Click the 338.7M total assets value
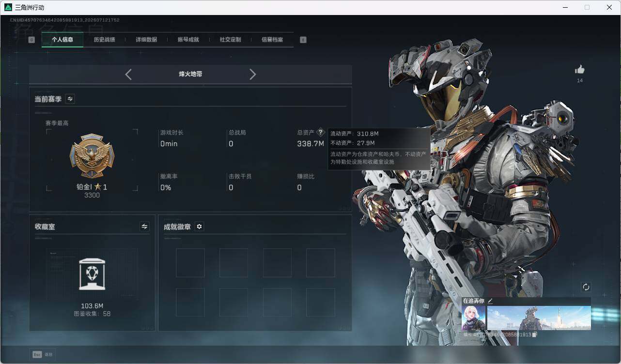621x364 pixels. pyautogui.click(x=310, y=144)
